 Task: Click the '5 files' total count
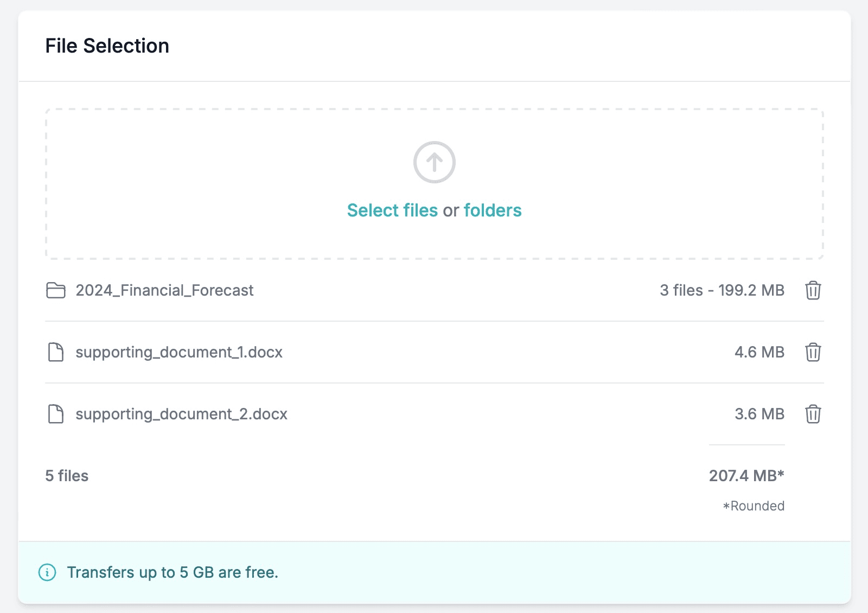click(x=67, y=476)
